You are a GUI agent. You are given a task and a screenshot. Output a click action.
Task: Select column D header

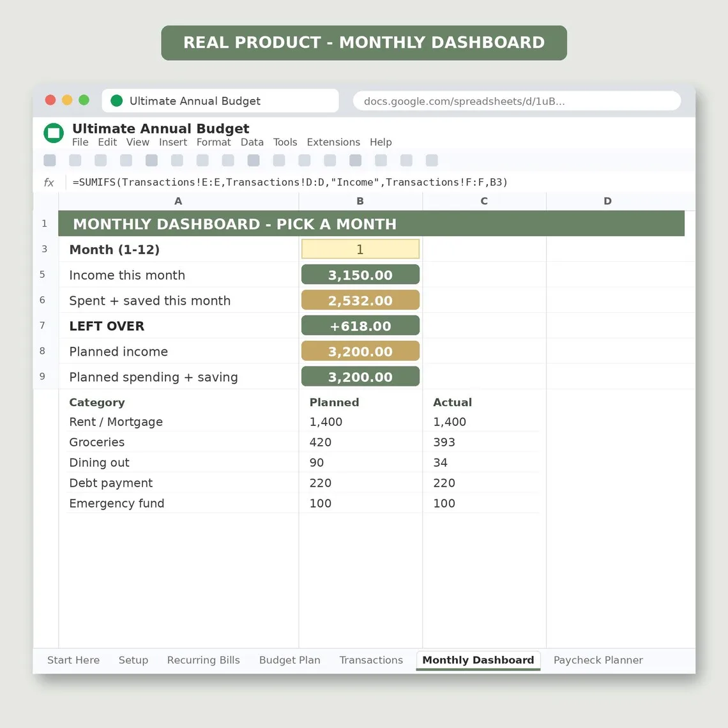click(x=608, y=201)
